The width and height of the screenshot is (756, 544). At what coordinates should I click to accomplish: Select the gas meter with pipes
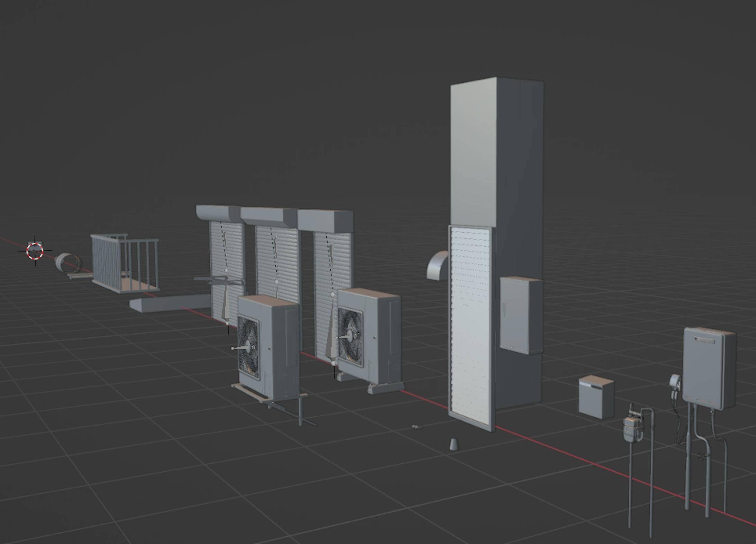coord(633,429)
